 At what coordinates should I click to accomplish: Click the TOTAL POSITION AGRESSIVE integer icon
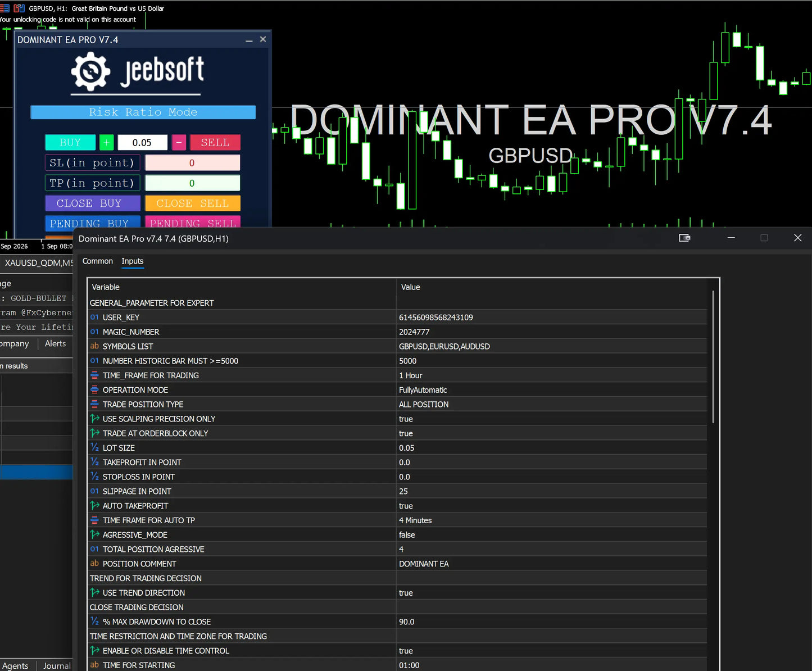[x=94, y=549]
